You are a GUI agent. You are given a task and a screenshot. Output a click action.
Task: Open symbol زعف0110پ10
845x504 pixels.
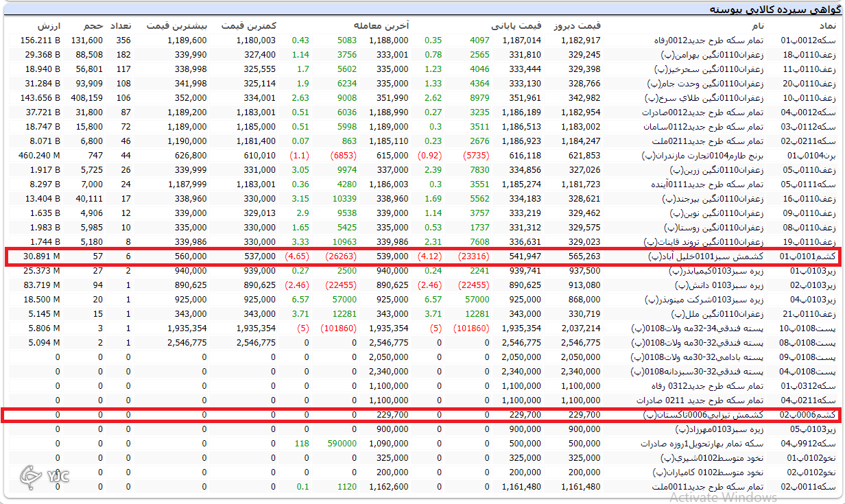pos(809,98)
